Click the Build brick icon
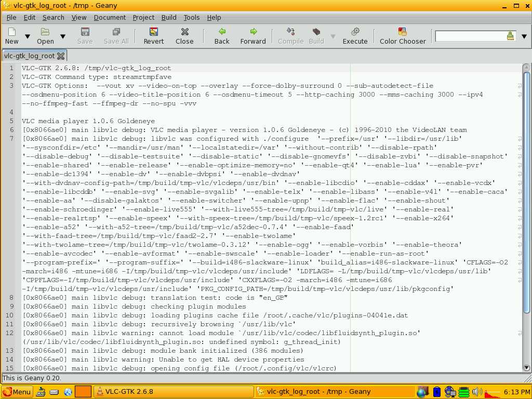Viewport: 532px width, 399px height. pos(316,32)
